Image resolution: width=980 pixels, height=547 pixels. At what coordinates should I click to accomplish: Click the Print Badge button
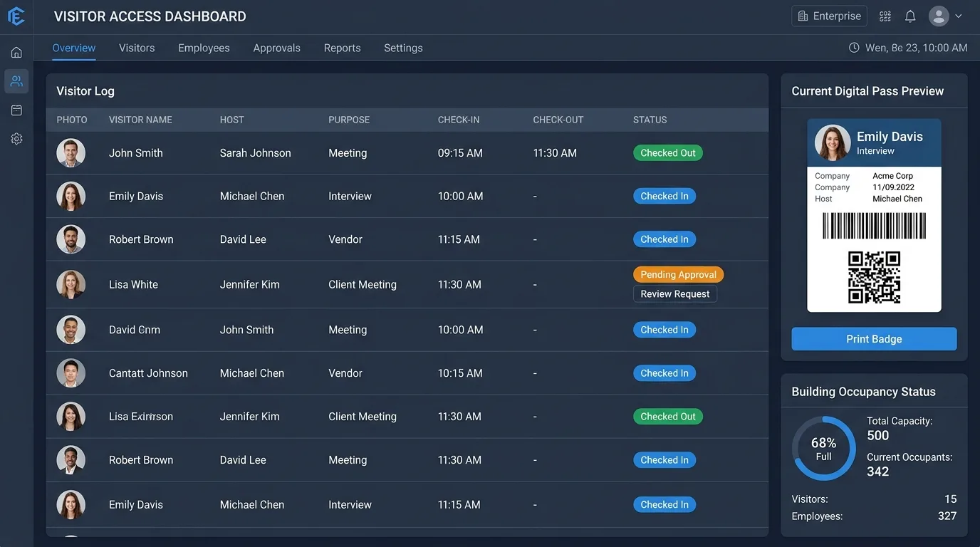pos(874,339)
